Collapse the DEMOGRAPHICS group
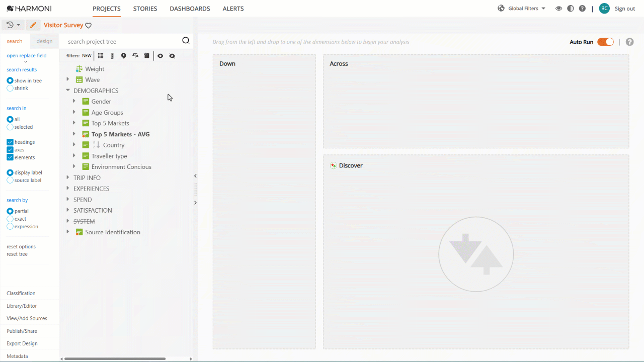This screenshot has height=362, width=644. (x=68, y=90)
